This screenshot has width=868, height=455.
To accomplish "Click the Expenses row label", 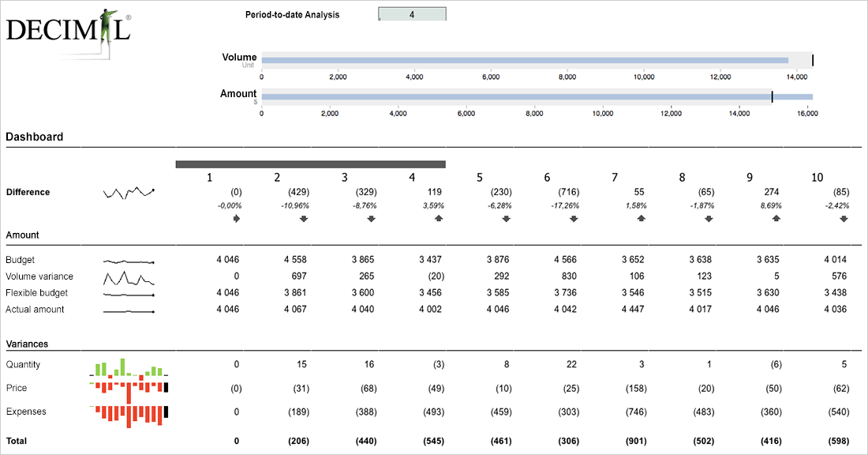I will 26,412.
